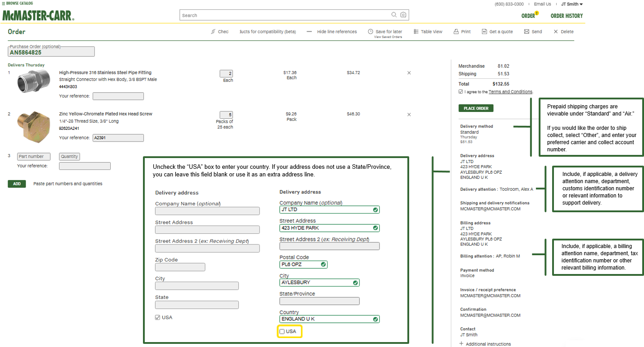Click quantity field for hex screw
This screenshot has width=644, height=347.
(x=226, y=115)
